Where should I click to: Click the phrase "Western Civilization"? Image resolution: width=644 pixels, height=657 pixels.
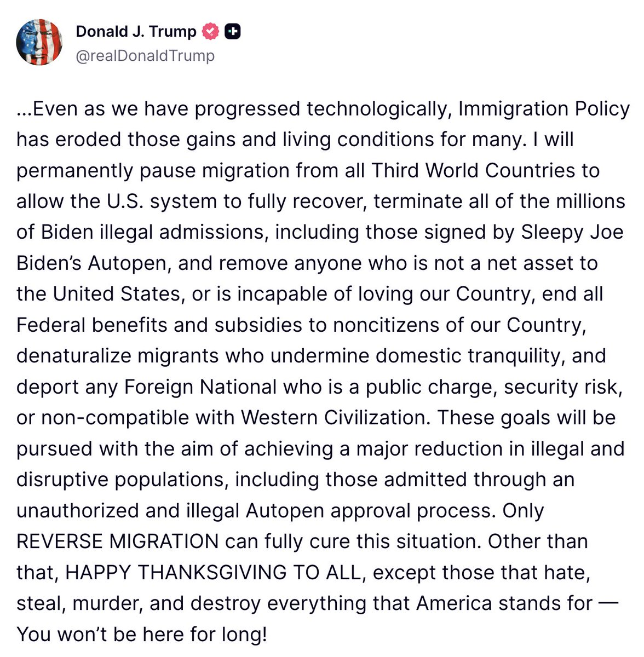coord(334,418)
